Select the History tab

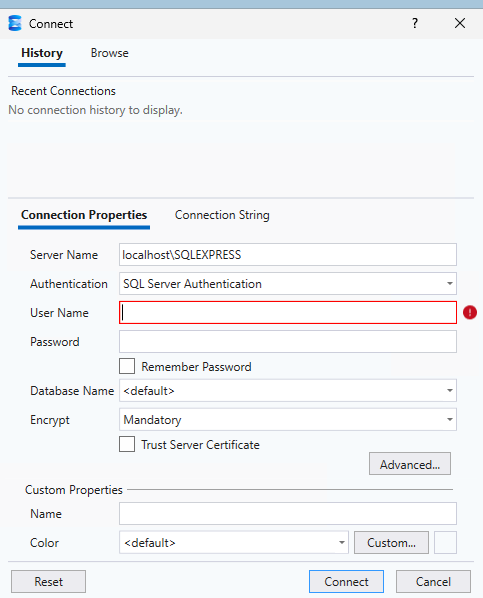[x=42, y=53]
